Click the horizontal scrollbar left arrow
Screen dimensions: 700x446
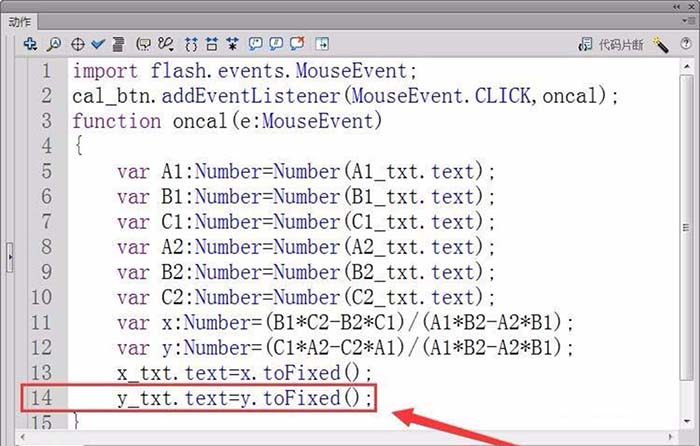point(22,437)
